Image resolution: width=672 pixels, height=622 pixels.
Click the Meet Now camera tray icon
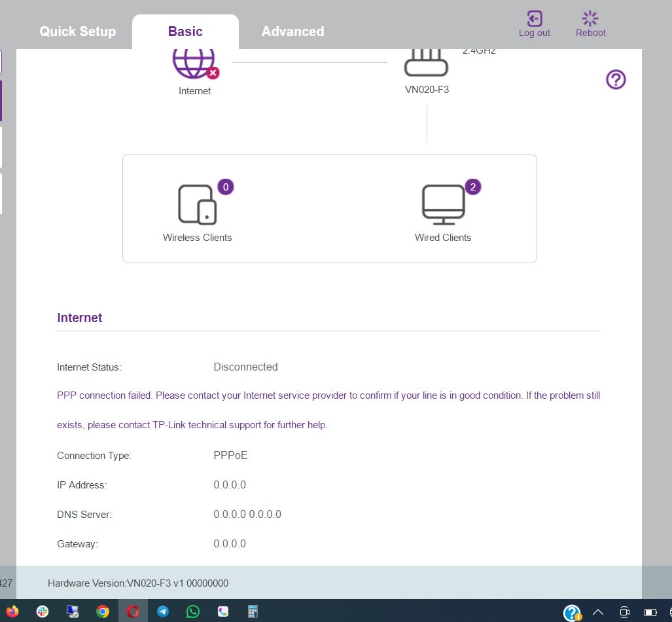pyautogui.click(x=624, y=612)
